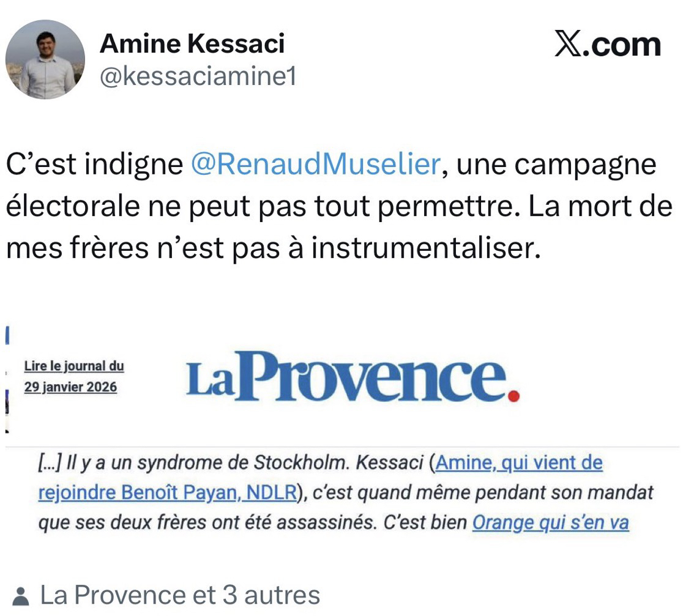Open Amine Kessaci's profile avatar
Screen dimensions: 683x616
[x=45, y=59]
